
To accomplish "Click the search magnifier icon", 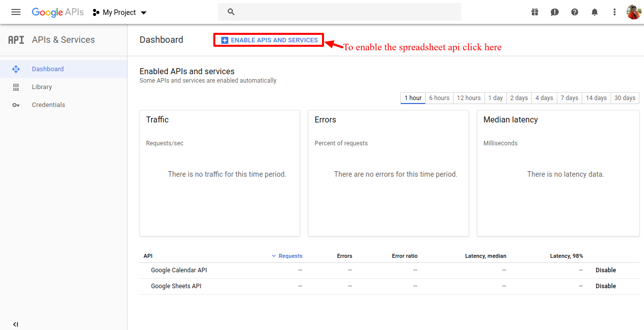I will [x=231, y=12].
